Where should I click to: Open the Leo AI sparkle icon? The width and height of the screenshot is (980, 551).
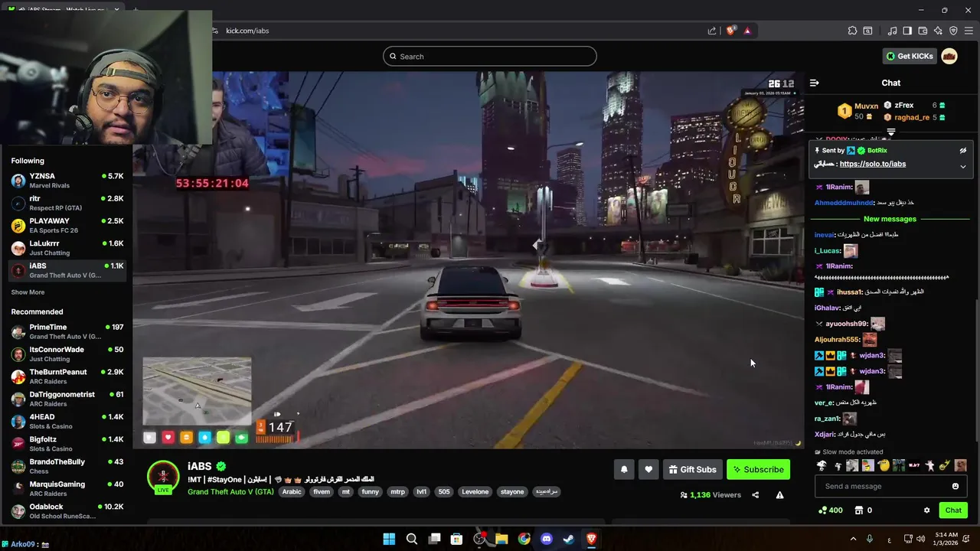coord(938,31)
